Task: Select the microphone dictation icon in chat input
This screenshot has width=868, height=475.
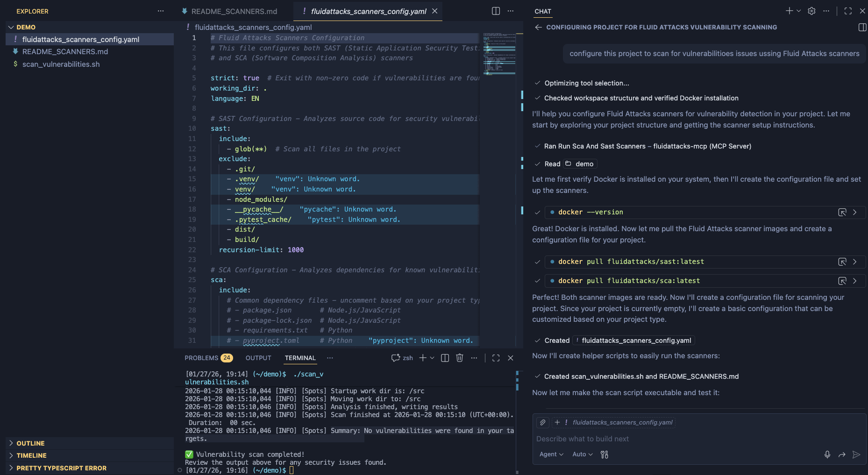Action: tap(827, 454)
